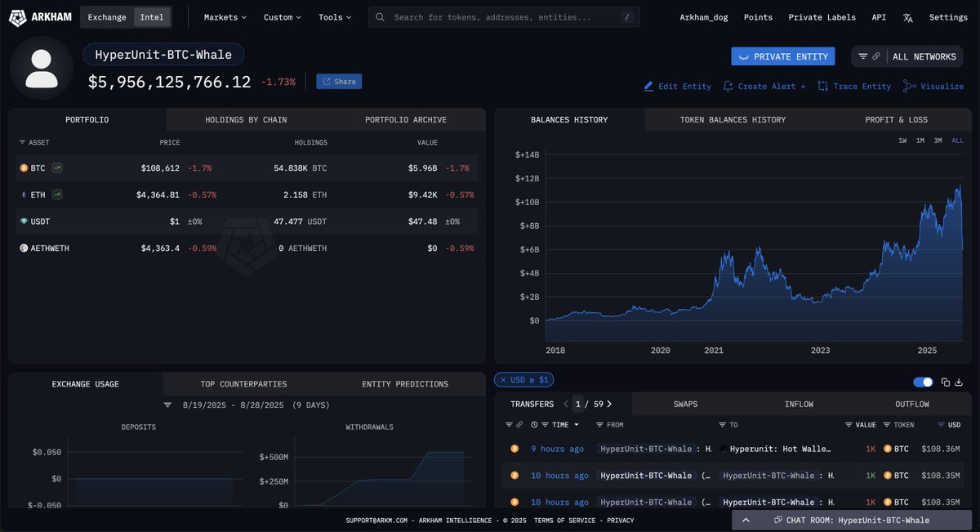
Task: Switch to Holdings By Chain tab
Action: (x=246, y=119)
